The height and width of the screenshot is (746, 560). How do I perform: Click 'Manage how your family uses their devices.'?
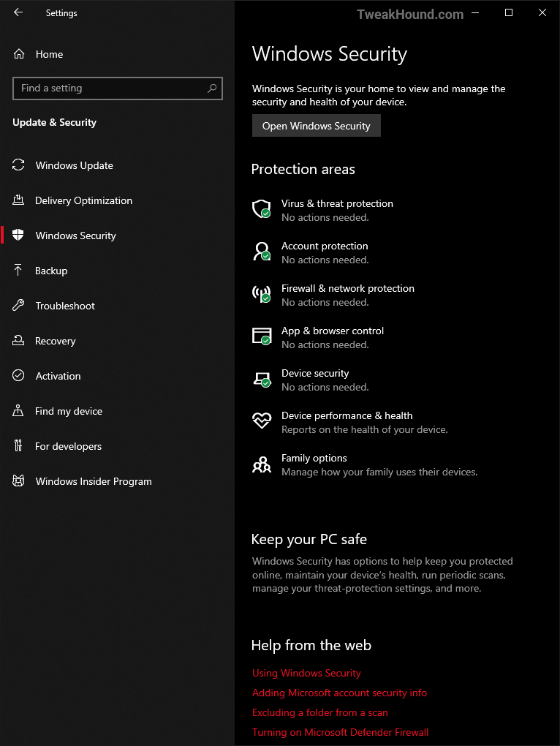(379, 472)
